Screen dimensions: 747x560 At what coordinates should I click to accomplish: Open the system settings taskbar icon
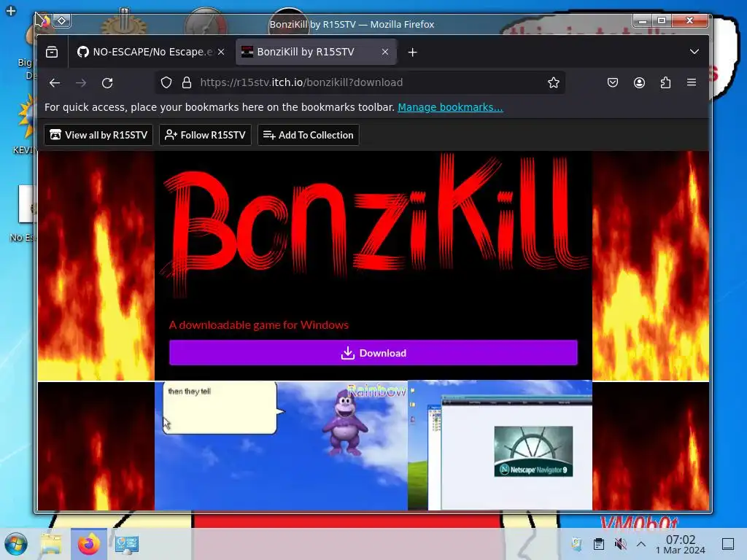[126, 544]
